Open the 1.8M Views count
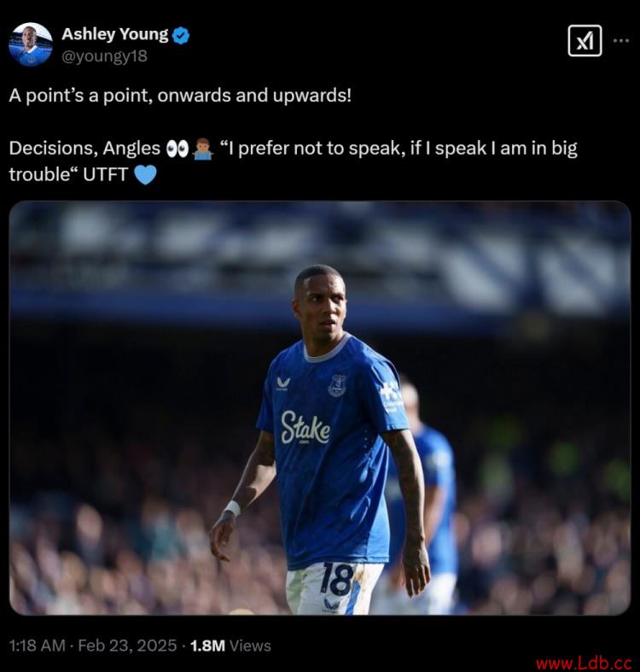Viewport: 640px width, 672px height. click(230, 646)
